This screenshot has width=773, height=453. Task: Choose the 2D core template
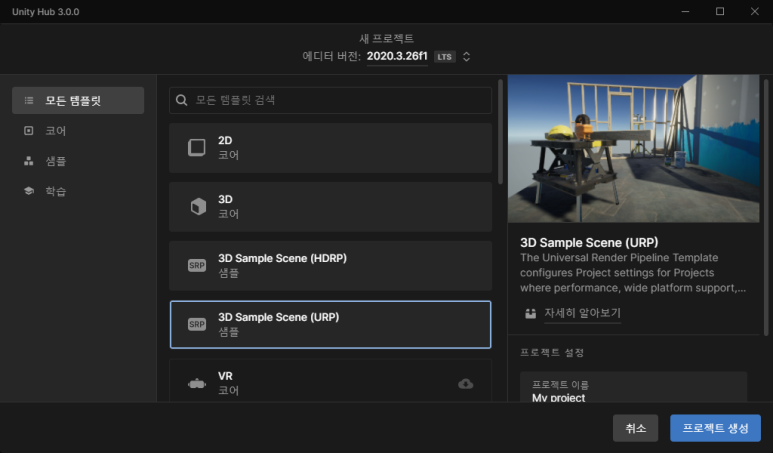[330, 148]
